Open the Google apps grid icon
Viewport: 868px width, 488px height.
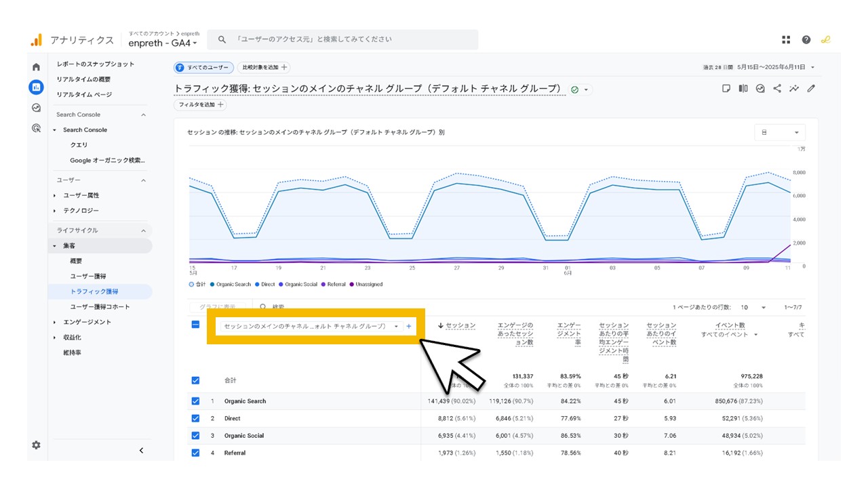pos(785,39)
